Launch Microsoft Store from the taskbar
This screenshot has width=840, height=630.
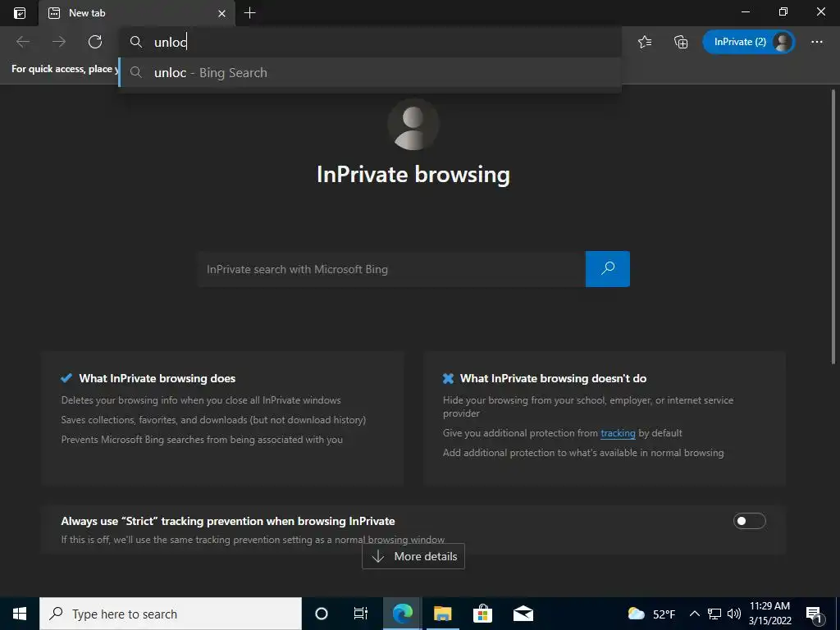[x=482, y=614]
